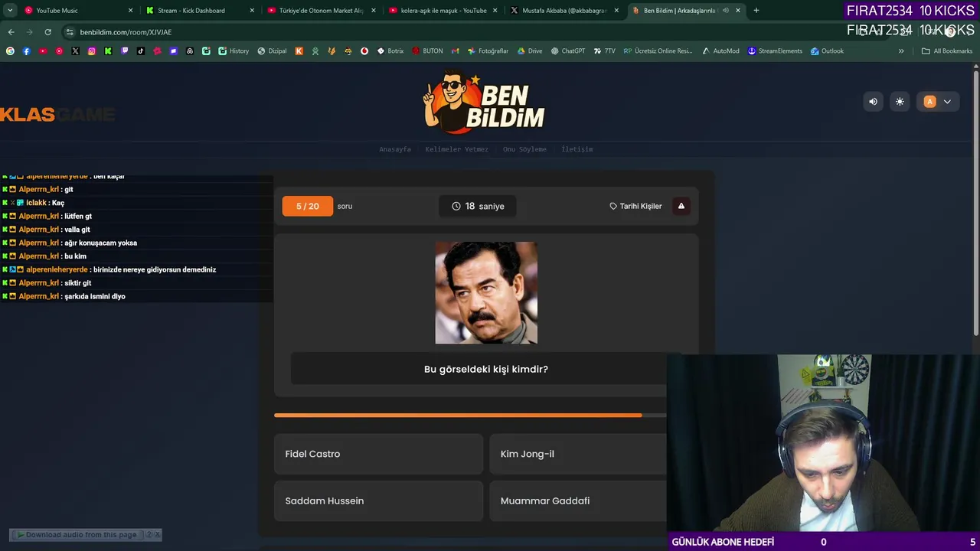Open the Drive bookmark
The width and height of the screenshot is (980, 551).
tap(530, 51)
